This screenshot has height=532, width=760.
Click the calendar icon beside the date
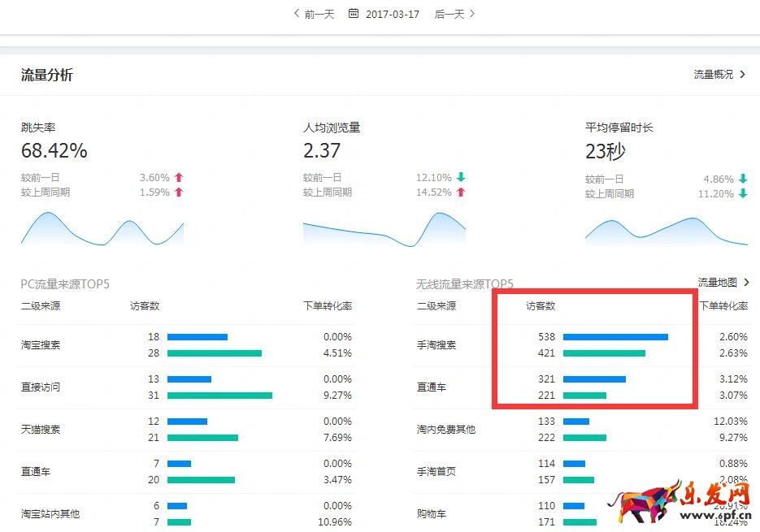click(x=354, y=14)
